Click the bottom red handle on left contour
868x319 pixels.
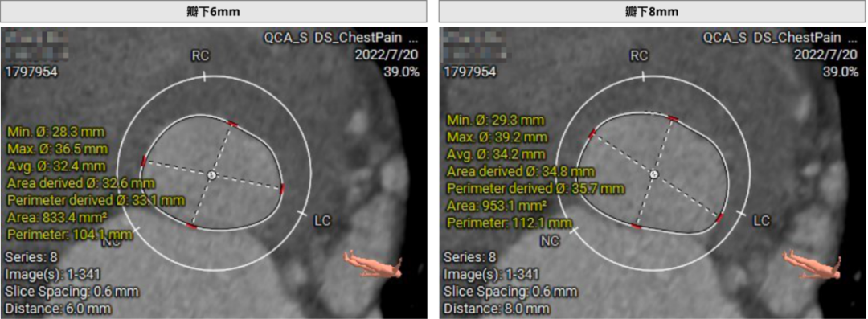[191, 226]
